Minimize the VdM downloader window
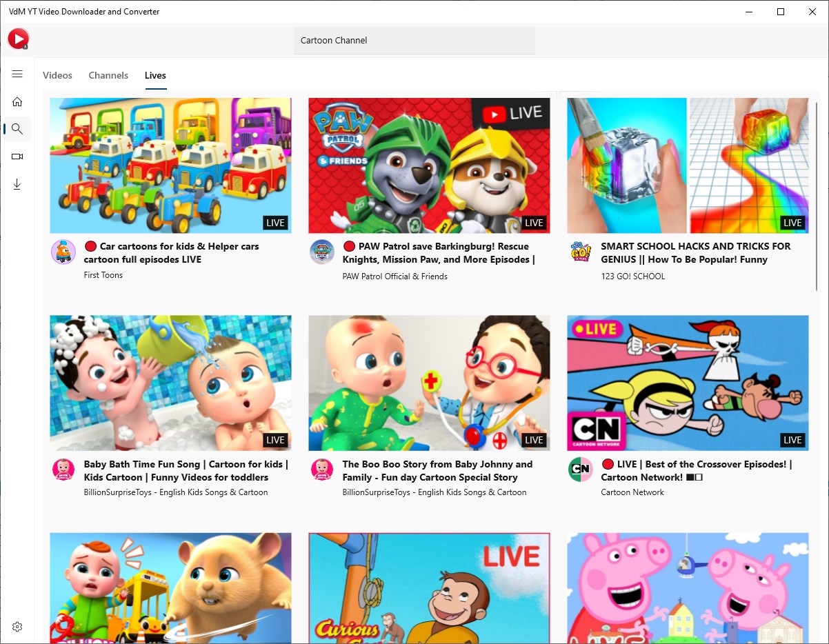 [749, 12]
